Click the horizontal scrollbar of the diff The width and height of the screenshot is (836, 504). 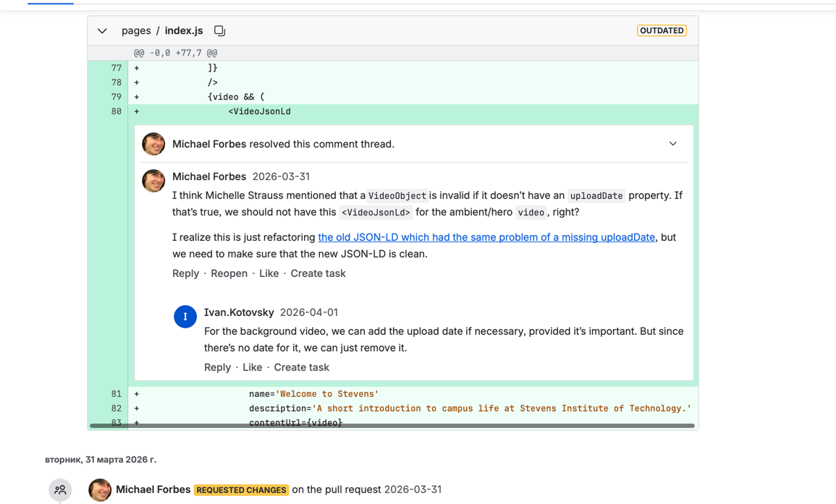(x=391, y=426)
